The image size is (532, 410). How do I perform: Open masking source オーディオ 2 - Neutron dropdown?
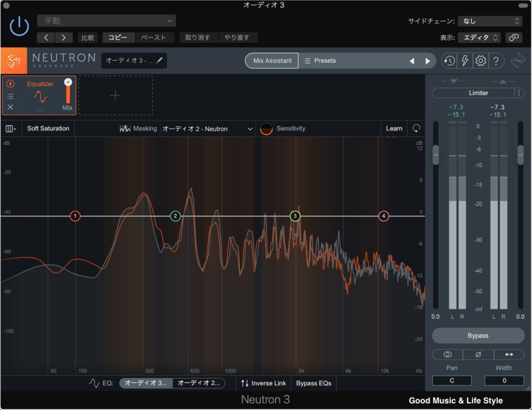coord(207,129)
